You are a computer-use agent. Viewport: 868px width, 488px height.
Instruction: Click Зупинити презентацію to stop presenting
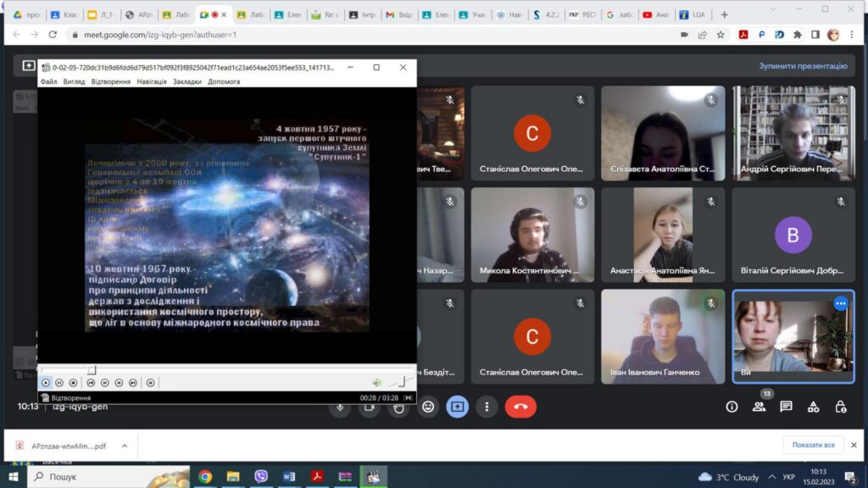click(x=802, y=66)
